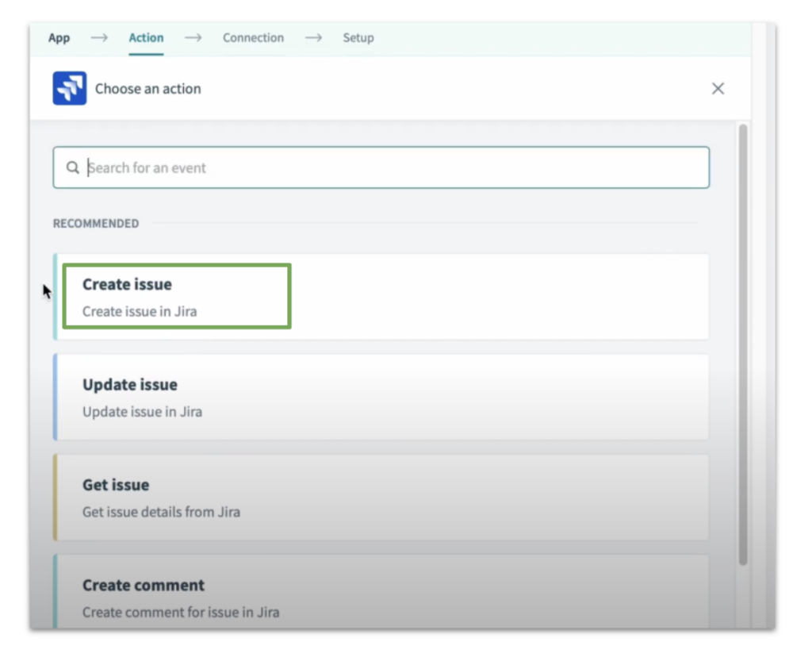Select the Update issue action

tap(381, 397)
